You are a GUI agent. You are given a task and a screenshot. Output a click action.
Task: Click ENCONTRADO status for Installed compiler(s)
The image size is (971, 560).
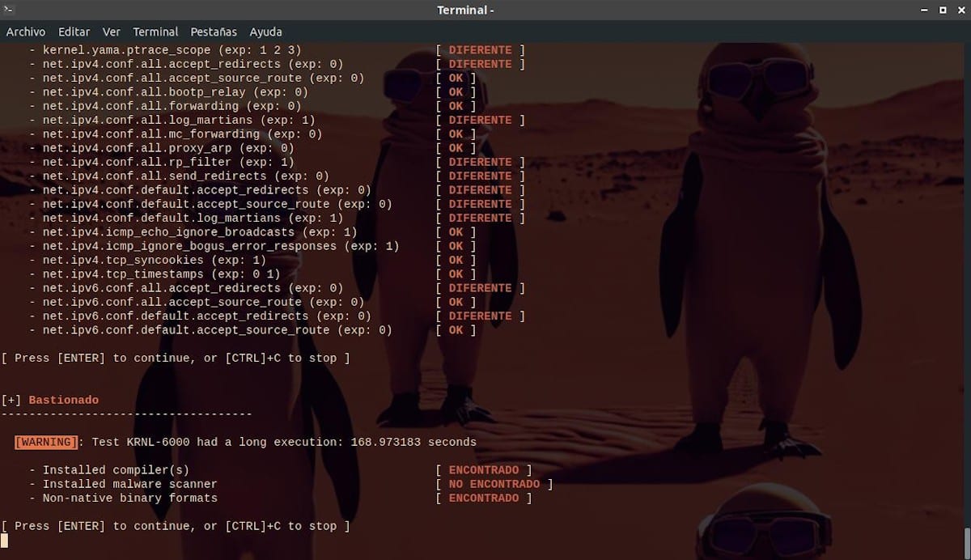pos(484,470)
